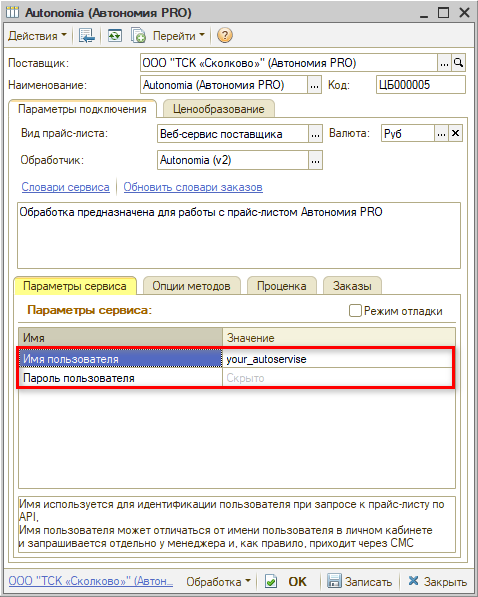Switch to the Ценообразование tab
The width and height of the screenshot is (478, 597).
[x=219, y=109]
